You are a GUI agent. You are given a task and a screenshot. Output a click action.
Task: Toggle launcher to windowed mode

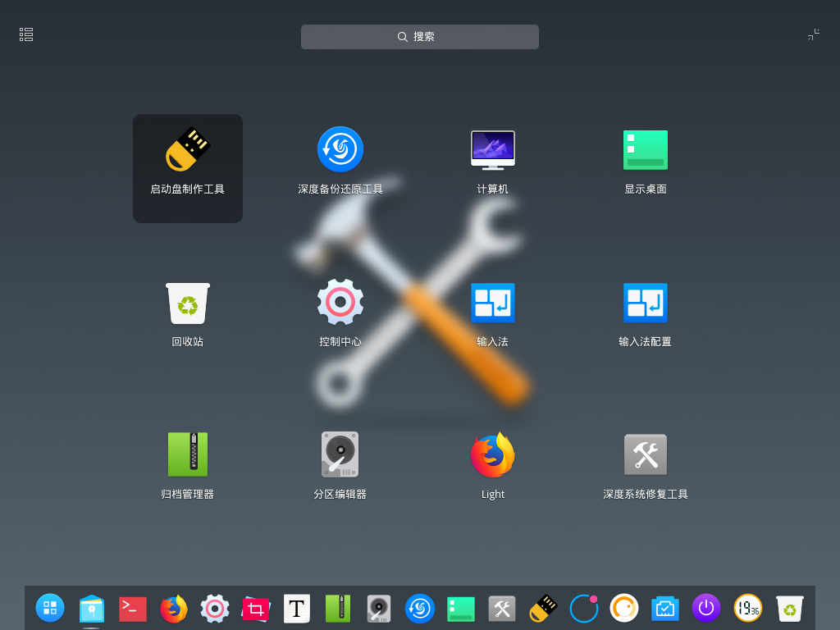(813, 34)
